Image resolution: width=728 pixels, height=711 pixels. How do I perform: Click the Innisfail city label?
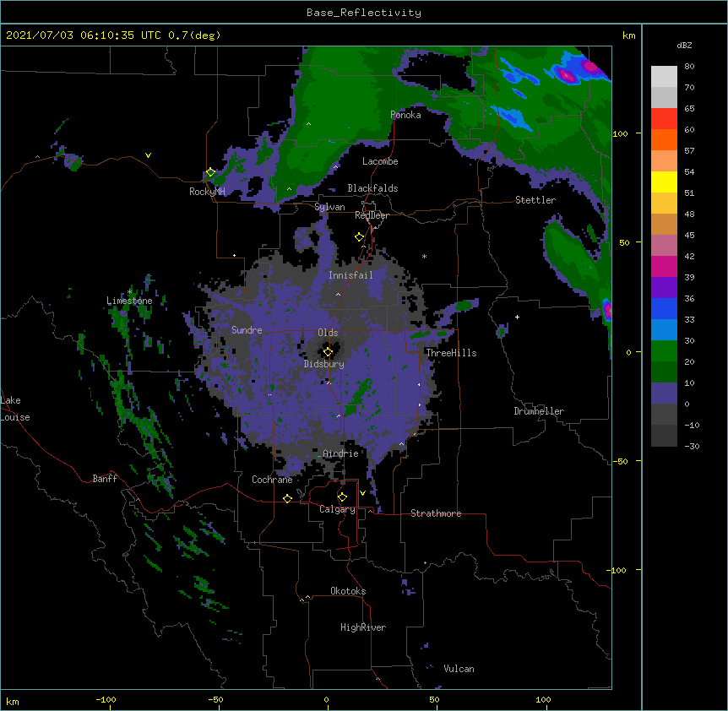(350, 275)
